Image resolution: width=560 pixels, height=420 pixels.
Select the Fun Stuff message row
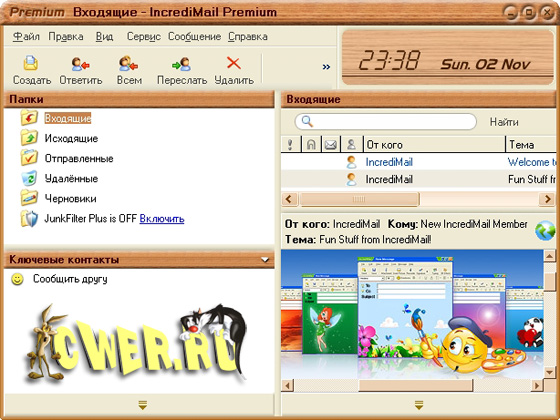click(418, 179)
